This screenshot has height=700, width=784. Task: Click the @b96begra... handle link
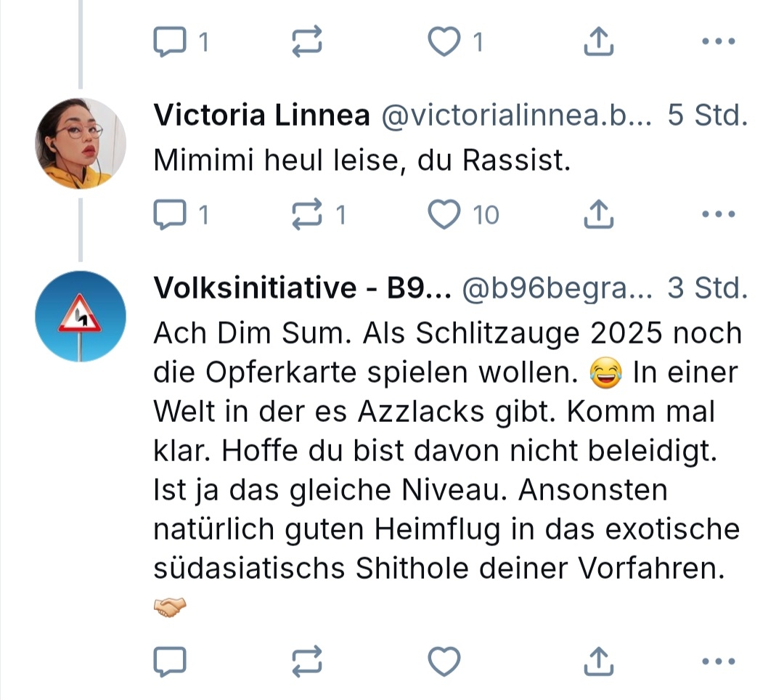click(x=558, y=290)
